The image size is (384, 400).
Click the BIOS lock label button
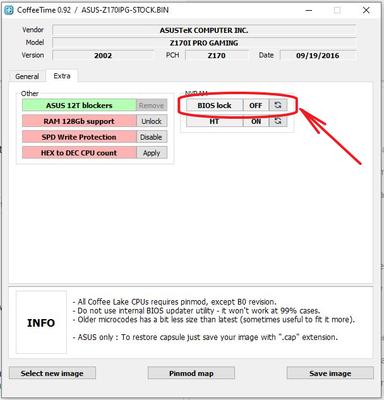pos(214,105)
